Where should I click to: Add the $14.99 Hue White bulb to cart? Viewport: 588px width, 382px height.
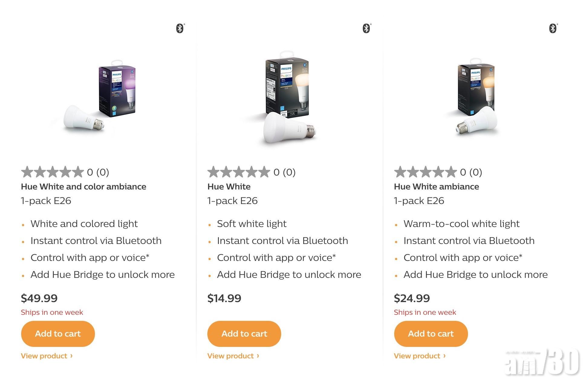click(x=244, y=334)
